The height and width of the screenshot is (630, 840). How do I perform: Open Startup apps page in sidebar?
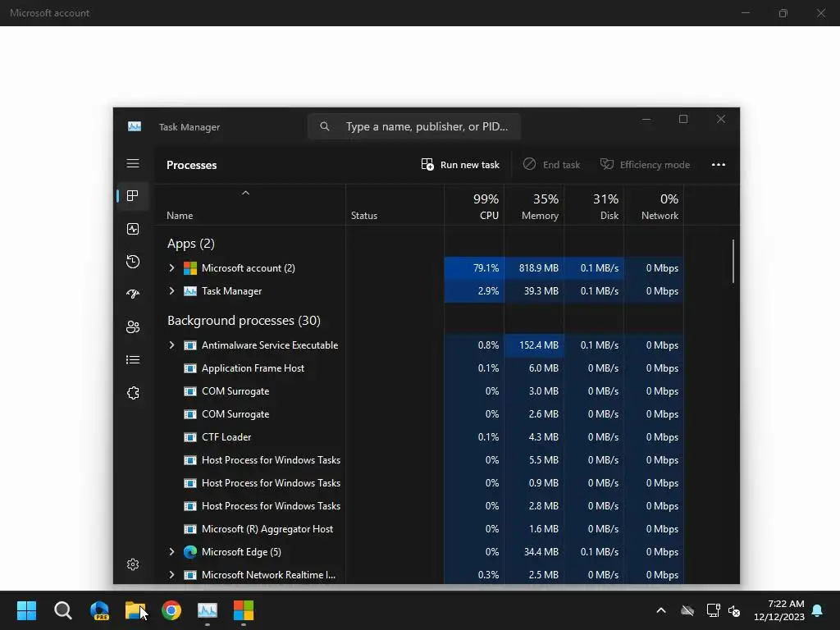click(133, 294)
